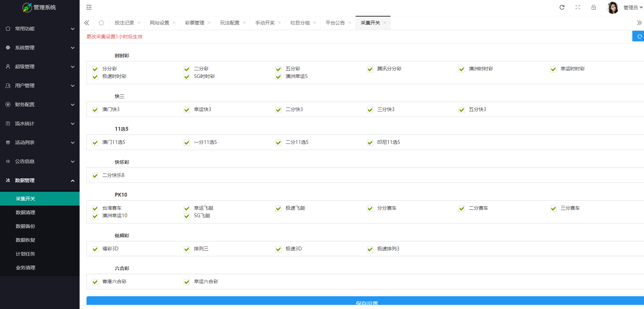Close the 平台公告 tab
The height and width of the screenshot is (309, 644).
coord(350,23)
